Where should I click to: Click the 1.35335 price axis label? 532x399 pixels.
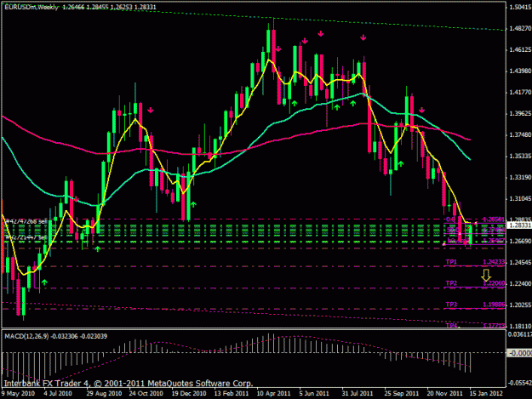click(x=520, y=157)
